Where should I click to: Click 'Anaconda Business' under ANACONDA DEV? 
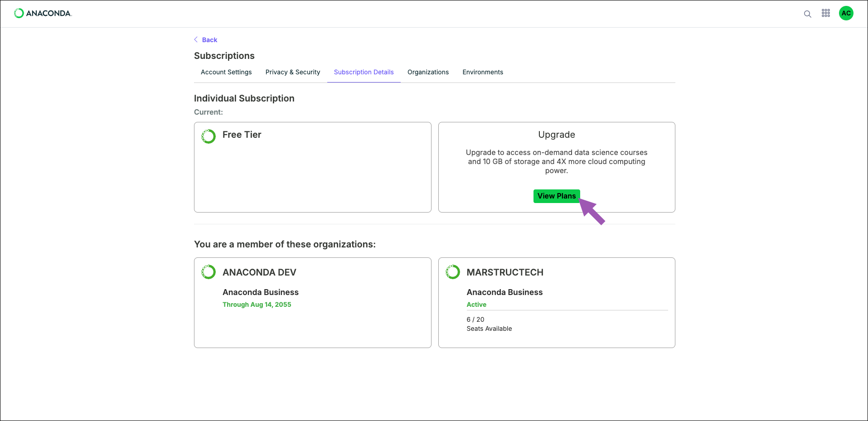261,292
